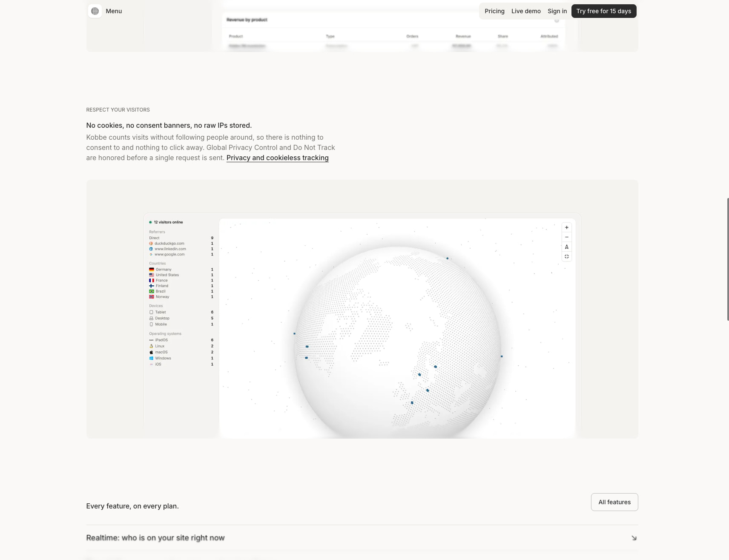This screenshot has height=560, width=729.
Task: Zoom out on the globe map
Action: (567, 237)
